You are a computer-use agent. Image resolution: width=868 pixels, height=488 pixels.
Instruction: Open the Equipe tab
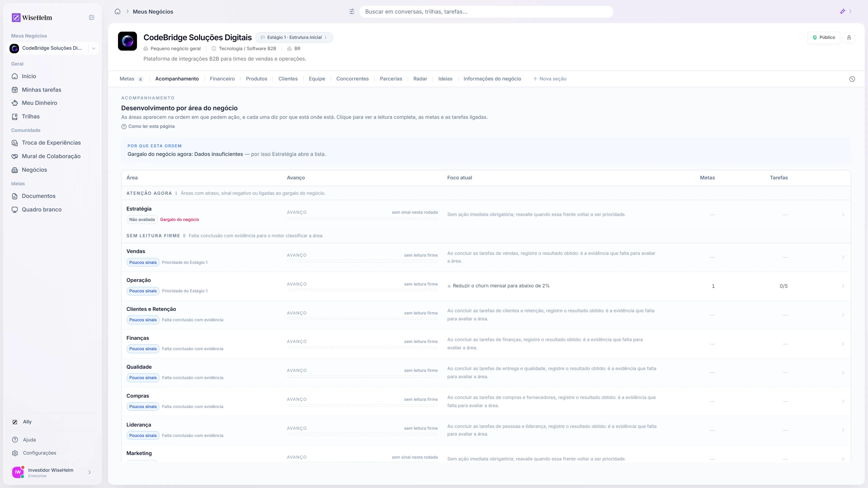(x=317, y=79)
